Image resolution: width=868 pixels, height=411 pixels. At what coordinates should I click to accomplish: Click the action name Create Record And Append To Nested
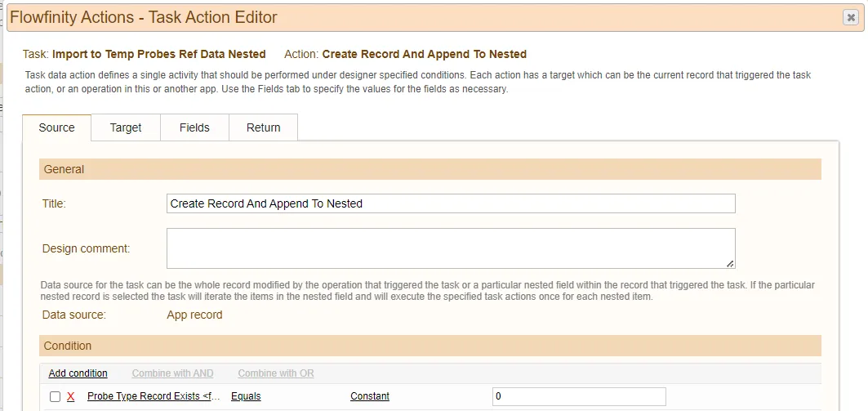coord(424,54)
